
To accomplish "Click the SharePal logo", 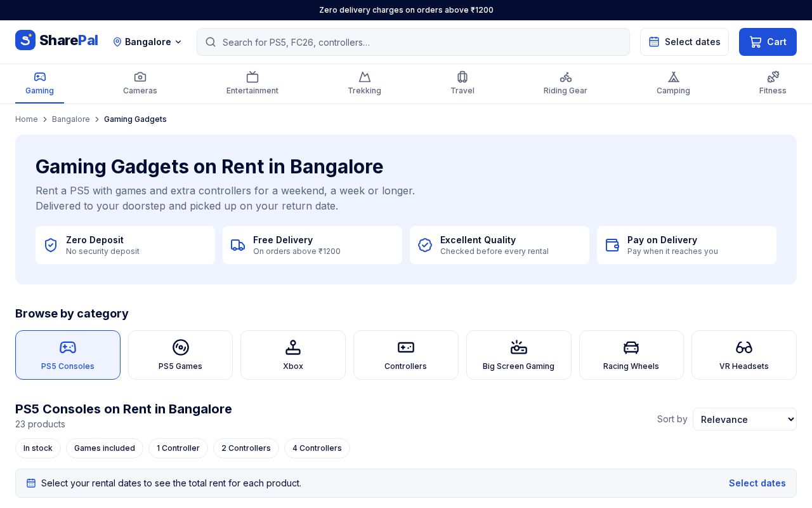I will coord(56,41).
